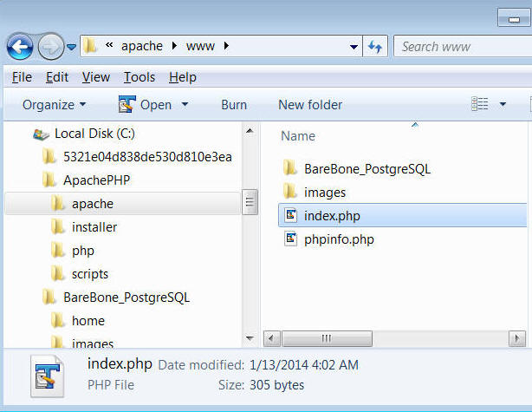Click the scripts folder icon

tap(57, 273)
